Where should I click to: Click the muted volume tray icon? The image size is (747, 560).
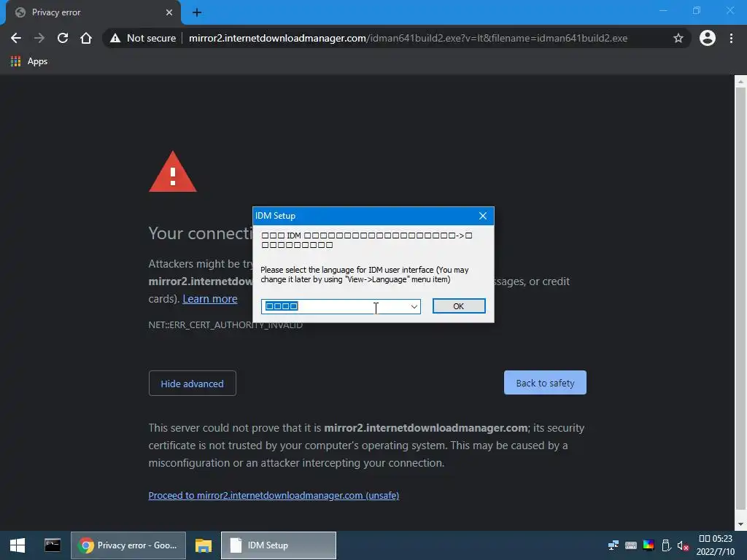coord(683,545)
